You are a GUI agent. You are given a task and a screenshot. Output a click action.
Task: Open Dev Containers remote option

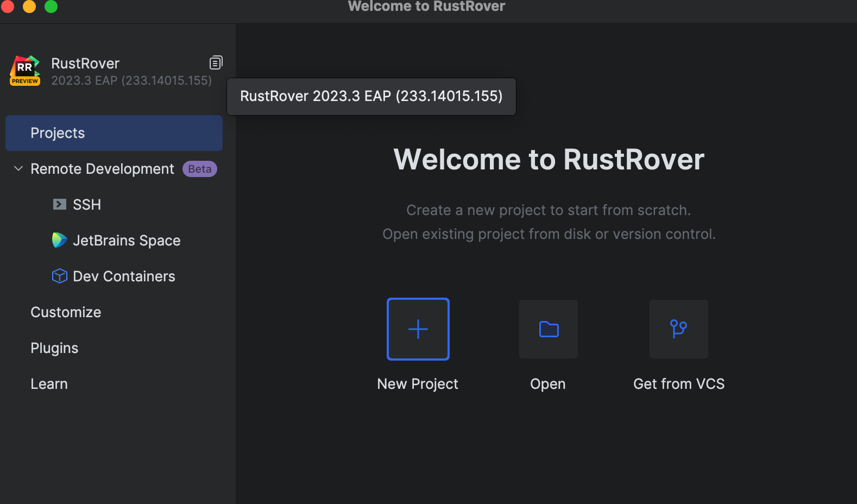124,276
